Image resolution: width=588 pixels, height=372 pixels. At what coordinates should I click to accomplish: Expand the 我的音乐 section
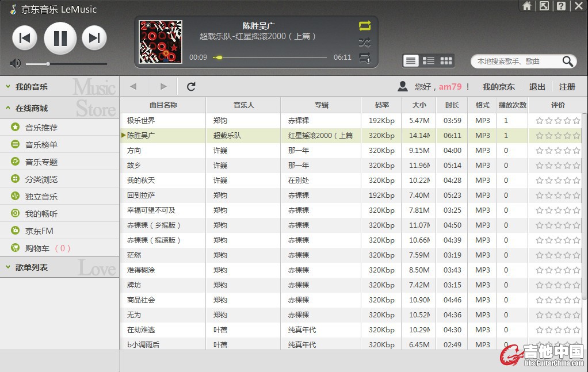tap(60, 87)
